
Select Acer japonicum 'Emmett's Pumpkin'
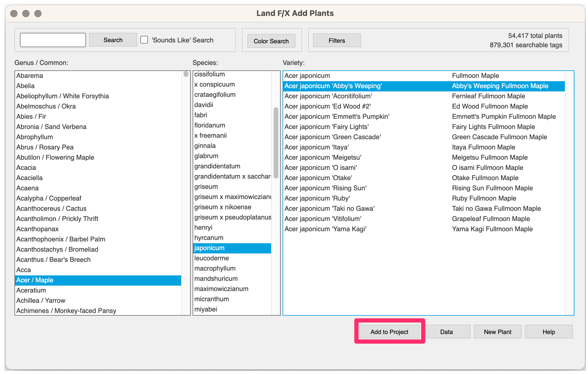coord(424,117)
